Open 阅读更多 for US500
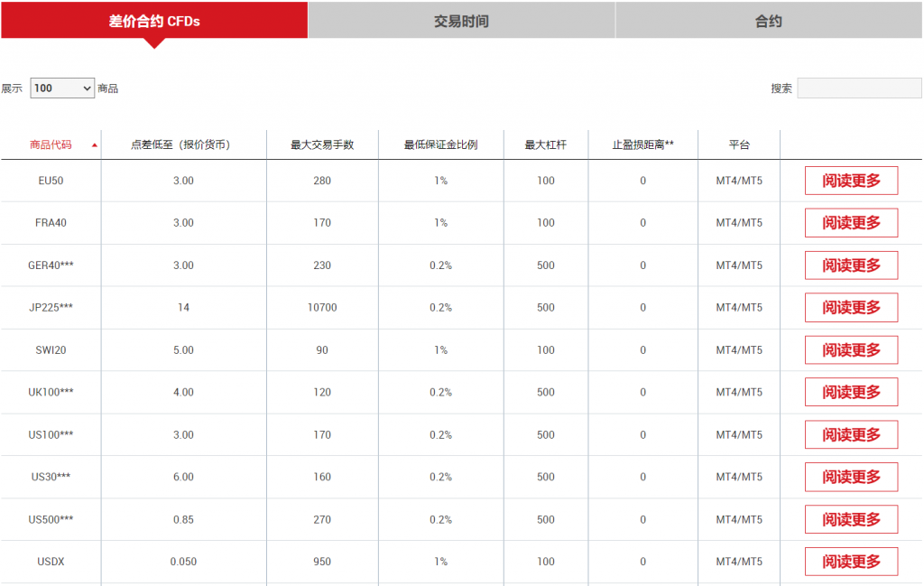The height and width of the screenshot is (586, 924). [x=851, y=519]
